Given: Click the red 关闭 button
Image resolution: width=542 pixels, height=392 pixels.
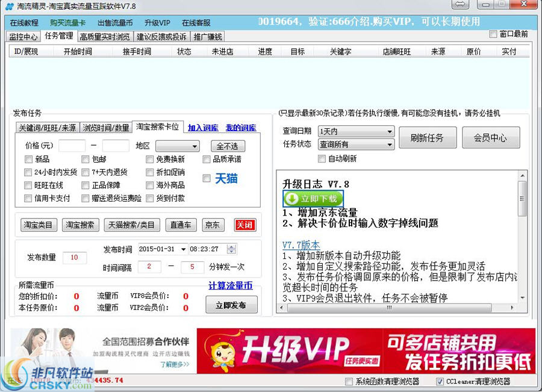Looking at the screenshot, I should (x=245, y=225).
